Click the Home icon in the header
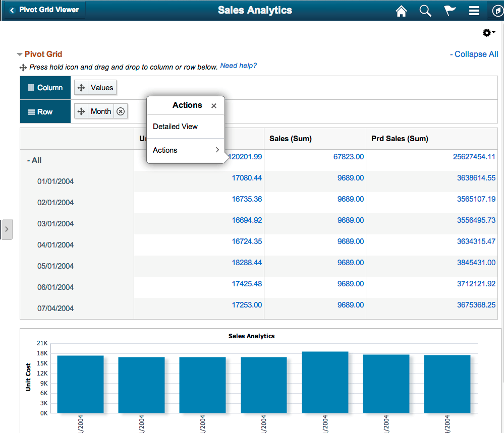The height and width of the screenshot is (433, 504). tap(401, 11)
